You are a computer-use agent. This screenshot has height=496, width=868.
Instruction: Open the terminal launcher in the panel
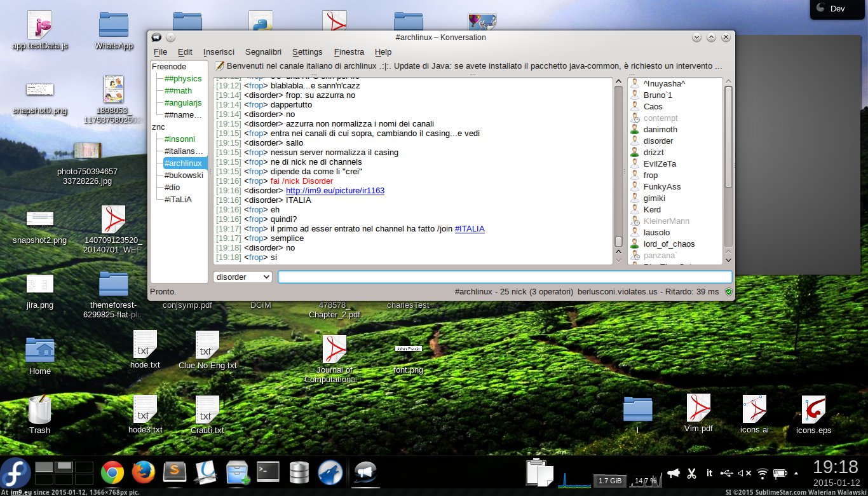pos(268,472)
